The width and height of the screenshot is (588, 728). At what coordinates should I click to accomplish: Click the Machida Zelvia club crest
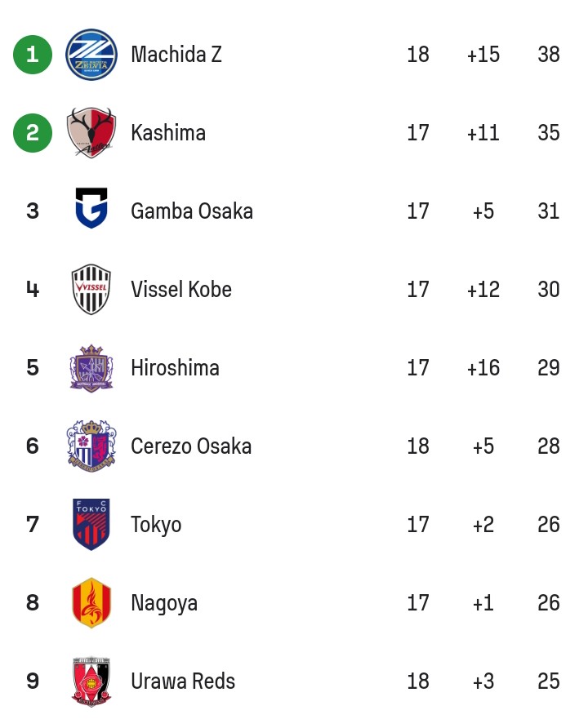pos(91,55)
